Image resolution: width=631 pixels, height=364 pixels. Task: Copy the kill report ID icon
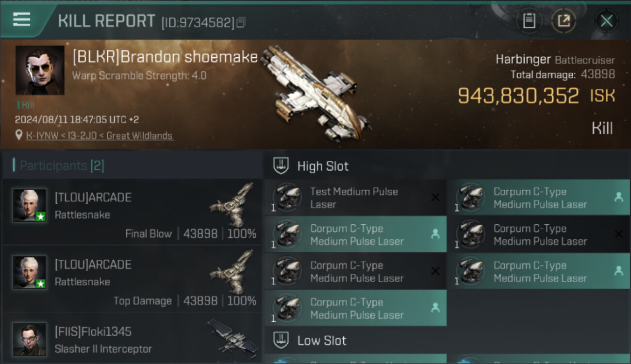click(241, 22)
